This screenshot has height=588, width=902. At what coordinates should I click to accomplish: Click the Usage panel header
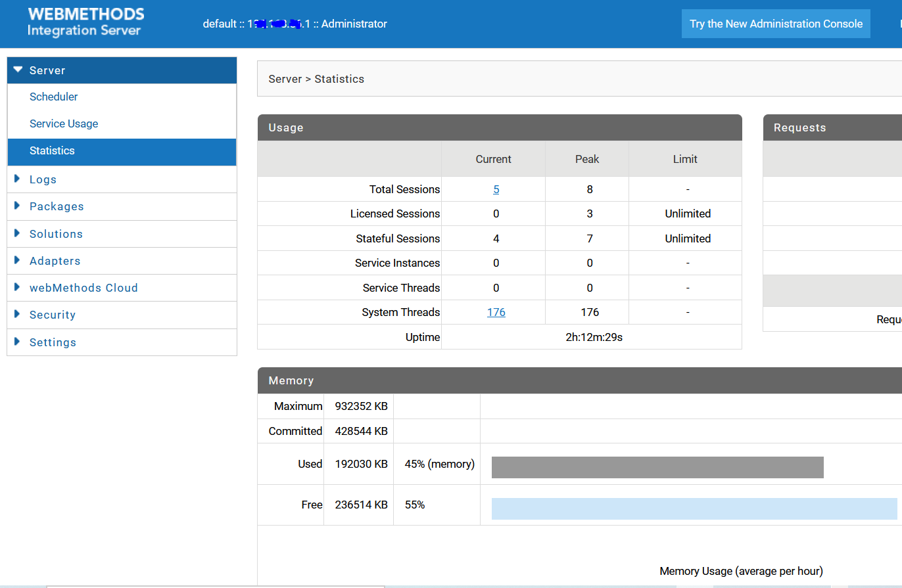285,127
